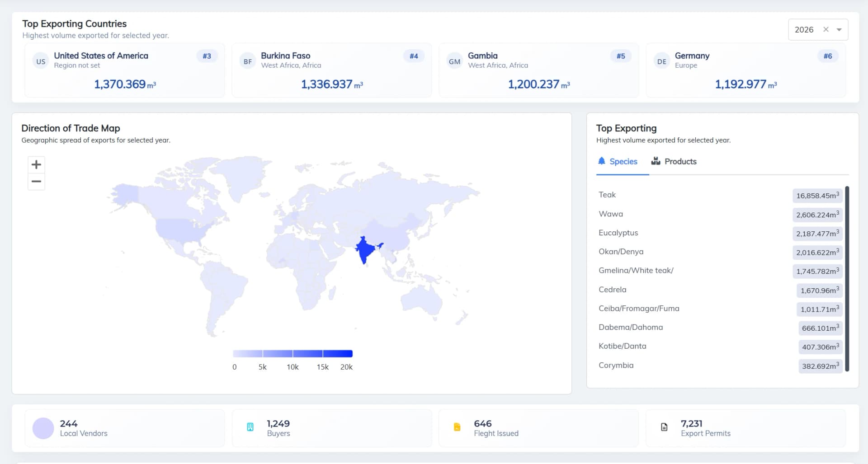
Task: Click the #3 rank badge
Action: click(x=207, y=56)
